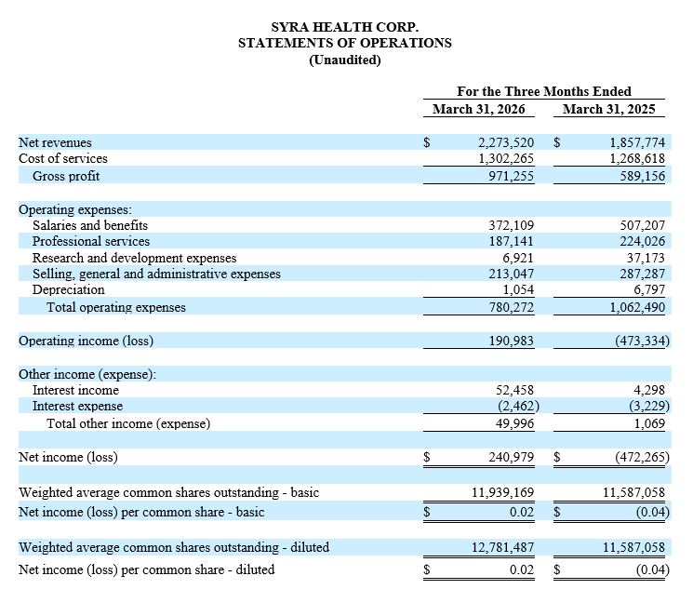Image resolution: width=693 pixels, height=616 pixels.
Task: Click 'Net income (loss) per common share - diluted' label
Action: (147, 569)
